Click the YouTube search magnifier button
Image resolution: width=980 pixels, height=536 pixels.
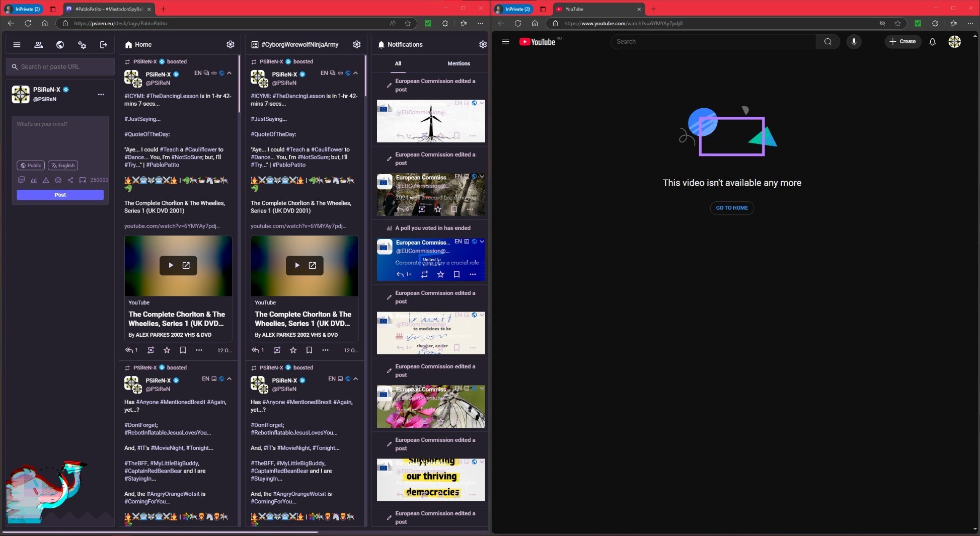pos(828,42)
